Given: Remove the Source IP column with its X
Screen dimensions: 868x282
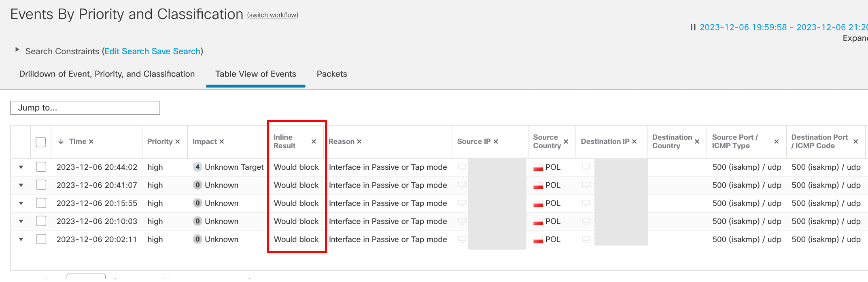Looking at the screenshot, I should [496, 141].
